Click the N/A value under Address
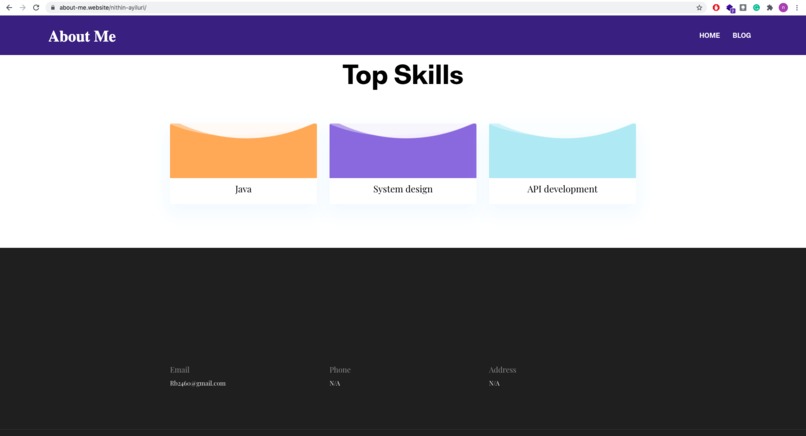The image size is (806, 436). pyautogui.click(x=494, y=383)
